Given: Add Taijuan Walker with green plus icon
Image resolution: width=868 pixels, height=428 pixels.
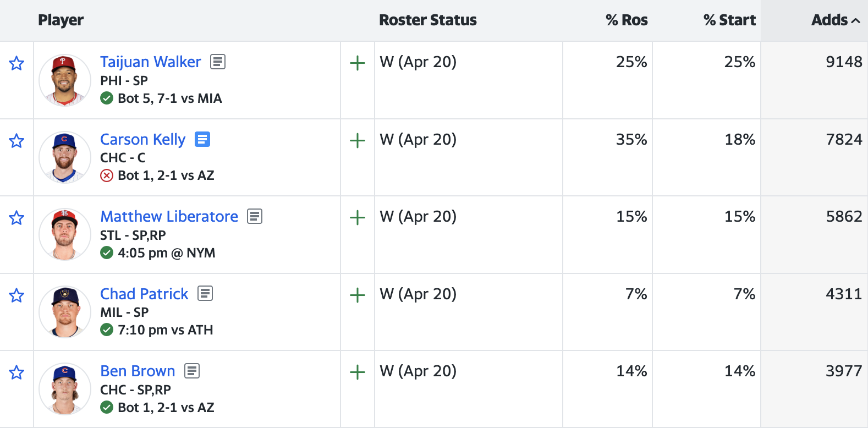Looking at the screenshot, I should 358,63.
